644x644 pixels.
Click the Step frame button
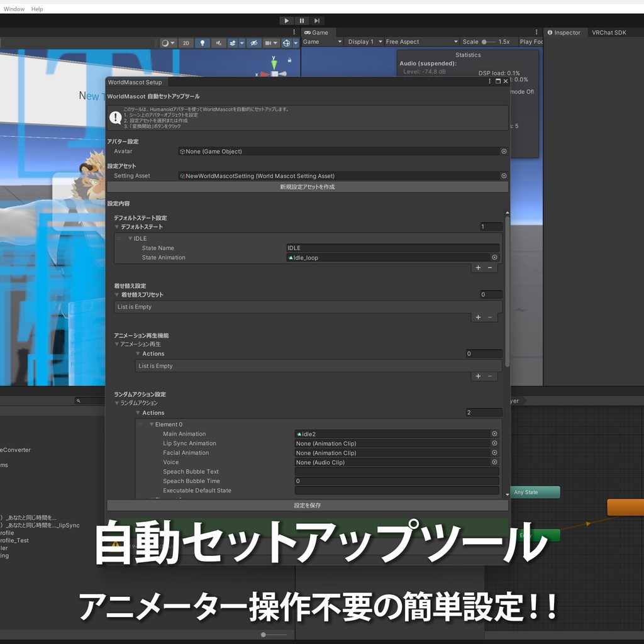click(x=317, y=20)
